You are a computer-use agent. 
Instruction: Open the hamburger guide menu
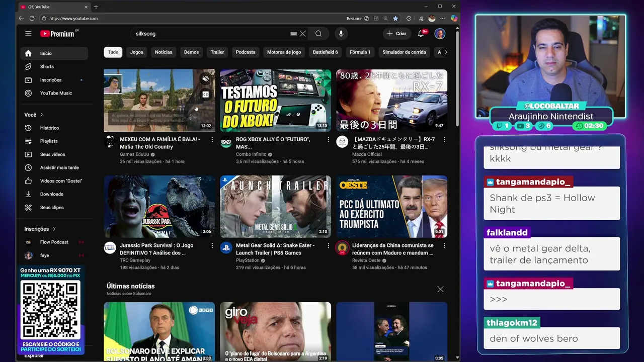[x=28, y=34]
